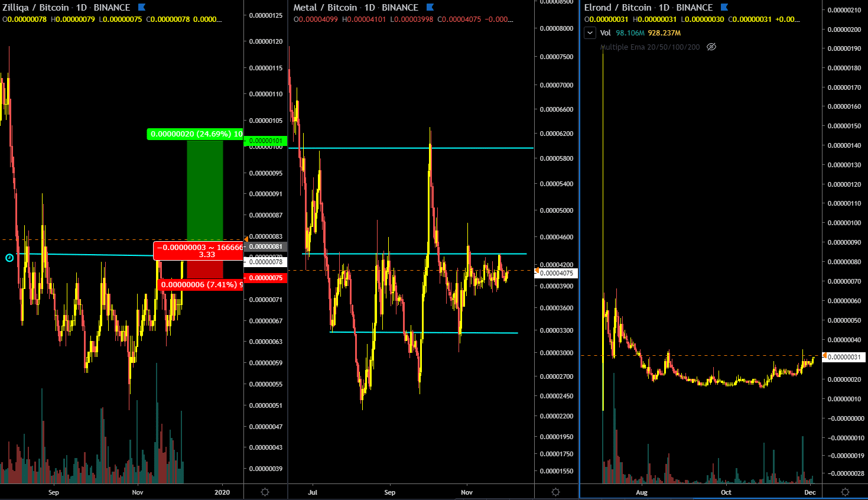Collapse the Elrond chart indicator legend
Image resolution: width=868 pixels, height=500 pixels.
(x=590, y=33)
